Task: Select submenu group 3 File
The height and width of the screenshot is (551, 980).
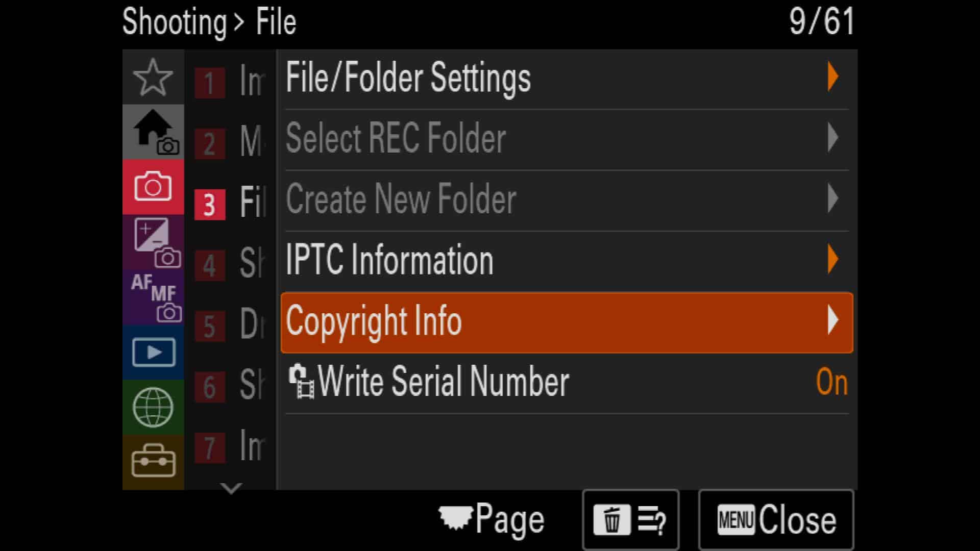Action: coord(230,203)
